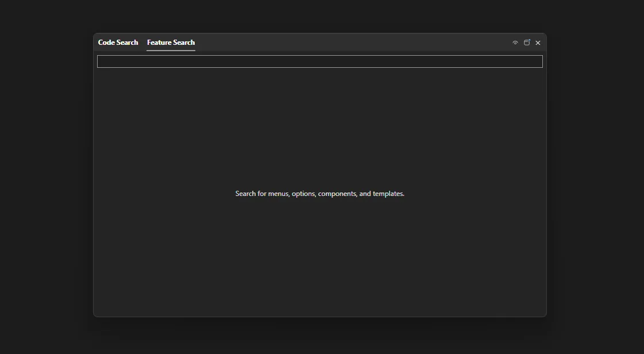Toggle the eye preview icon
Image resolution: width=644 pixels, height=354 pixels.
tap(515, 43)
